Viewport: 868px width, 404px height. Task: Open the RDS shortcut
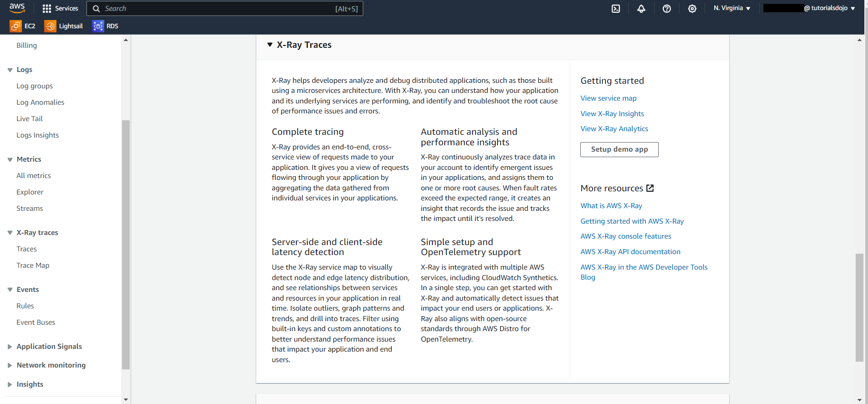tap(105, 26)
